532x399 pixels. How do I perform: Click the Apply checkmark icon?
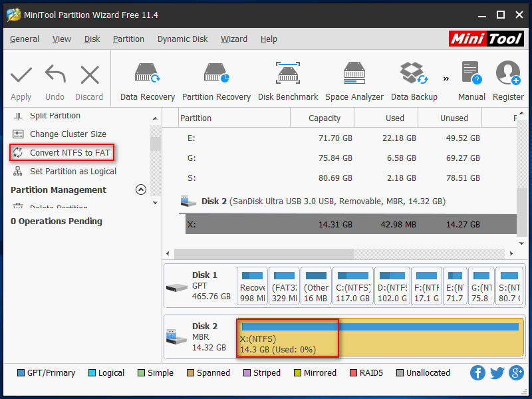[21, 74]
